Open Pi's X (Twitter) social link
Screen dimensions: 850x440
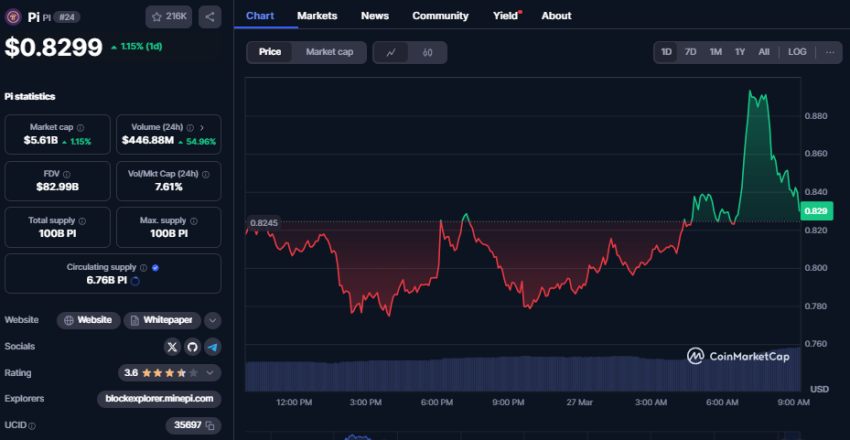[x=172, y=346]
